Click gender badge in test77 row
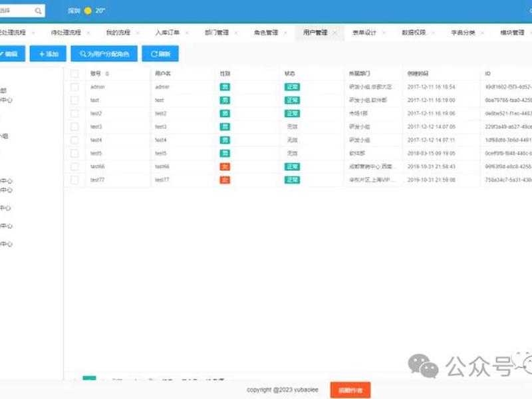 [x=225, y=180]
